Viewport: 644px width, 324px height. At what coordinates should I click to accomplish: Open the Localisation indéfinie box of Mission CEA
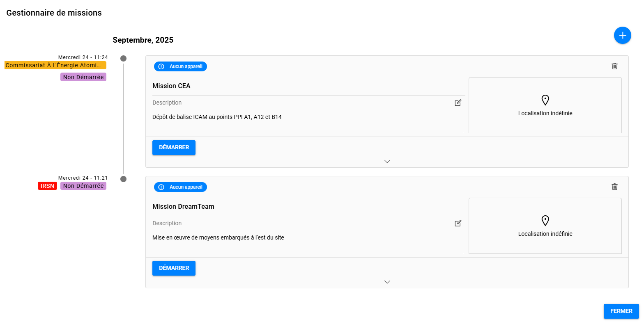coord(545,105)
